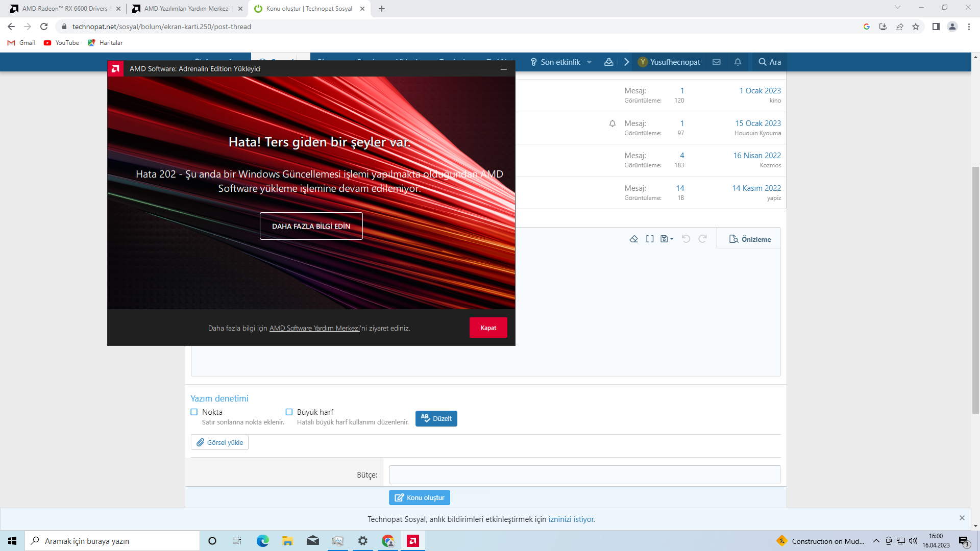Open the AMD Software Yardım Merkezi link
Image resolution: width=980 pixels, height=551 pixels.
(x=314, y=328)
